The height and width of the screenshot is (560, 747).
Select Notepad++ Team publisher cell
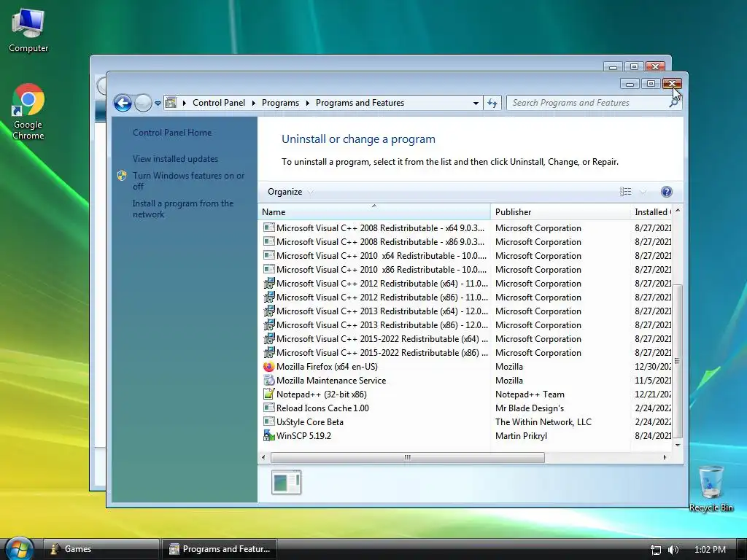530,394
